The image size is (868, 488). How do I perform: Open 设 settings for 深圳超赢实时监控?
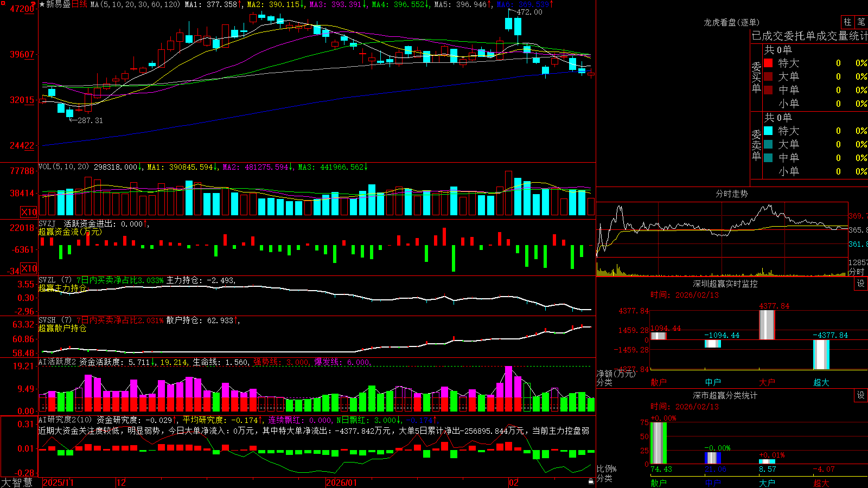pos(861,284)
